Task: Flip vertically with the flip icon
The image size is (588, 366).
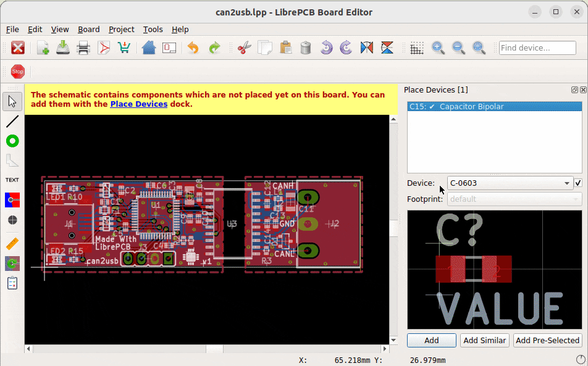Action: tap(387, 48)
